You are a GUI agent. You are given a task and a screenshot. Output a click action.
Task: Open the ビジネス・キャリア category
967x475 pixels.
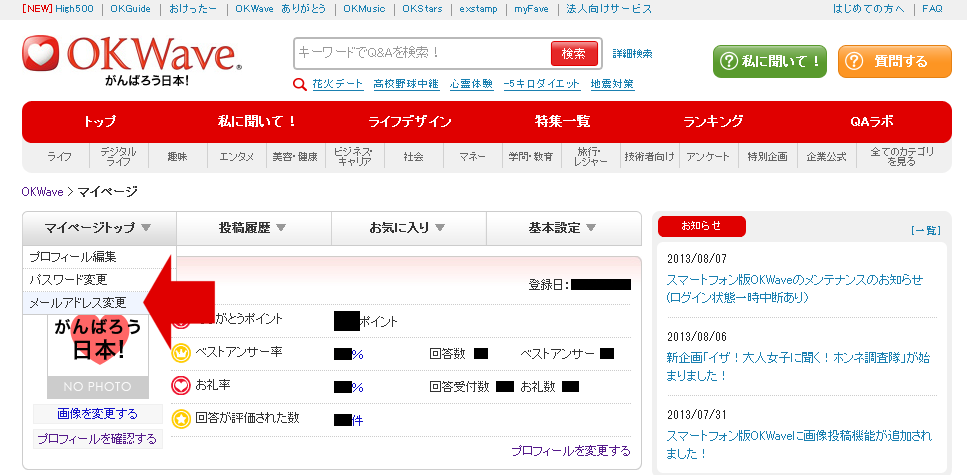(355, 157)
